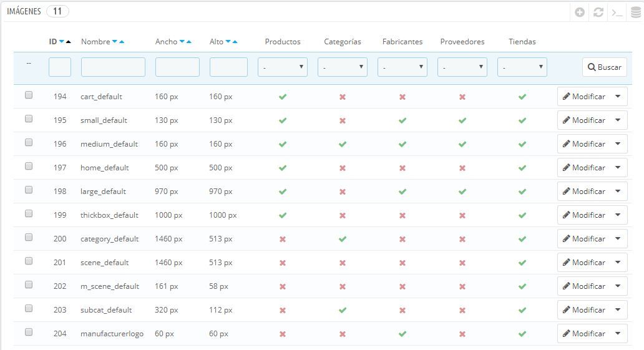Tick the checkbox for manufacturerlogo
The height and width of the screenshot is (350, 644).
point(29,333)
